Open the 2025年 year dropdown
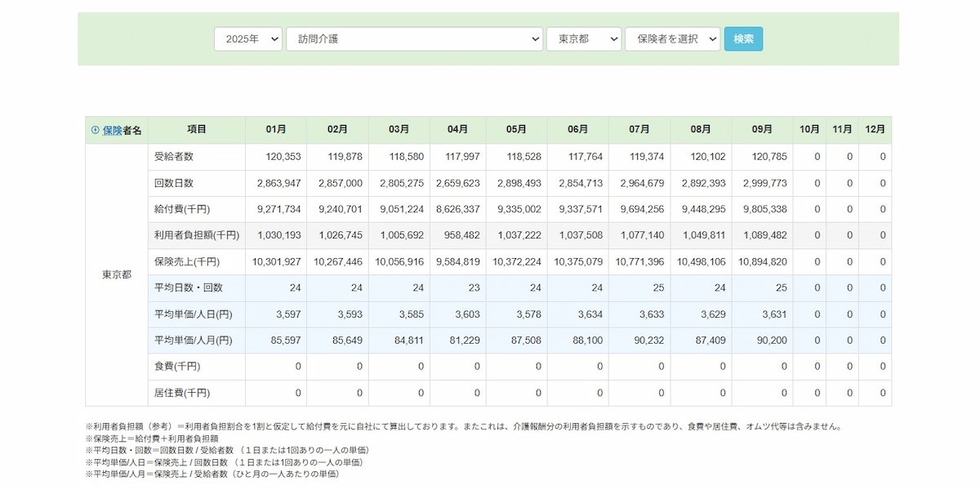980x490 pixels. [248, 39]
